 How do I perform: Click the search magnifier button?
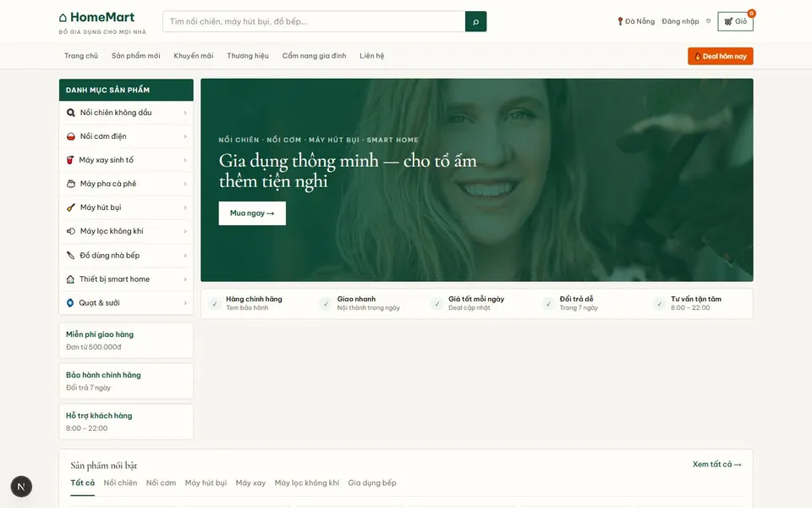coord(475,21)
